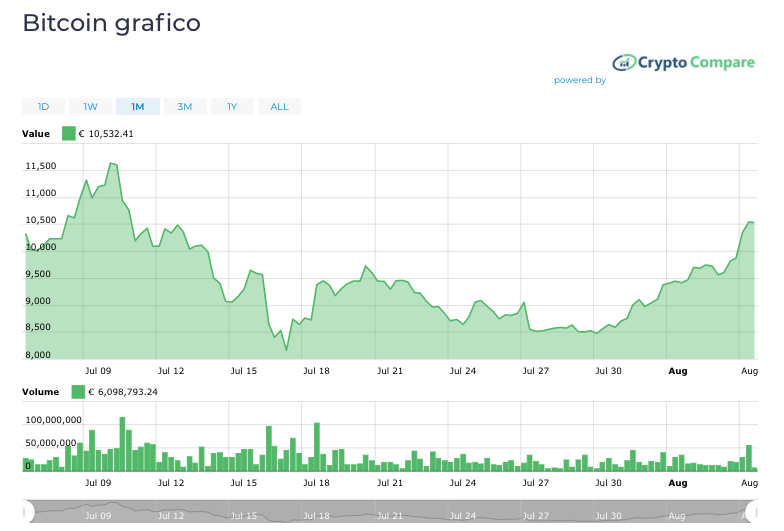Click the tallest volume bar near Jul 10
This screenshot has height=531, width=784.
[x=122, y=444]
